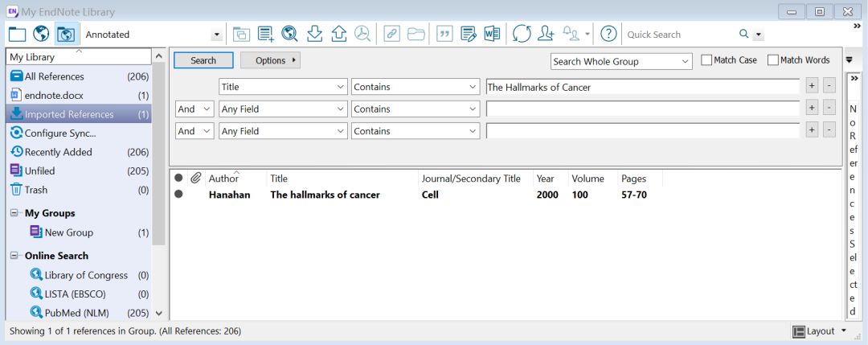Select the endnote.docx group
868x345 pixels.
(79, 95)
